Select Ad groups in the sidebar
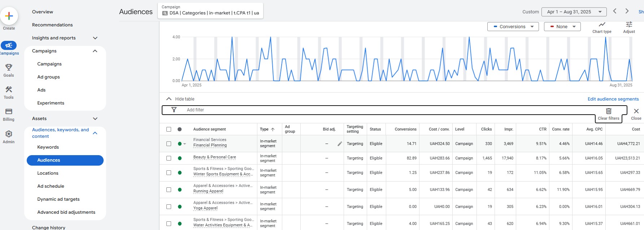644x230 pixels. click(48, 77)
